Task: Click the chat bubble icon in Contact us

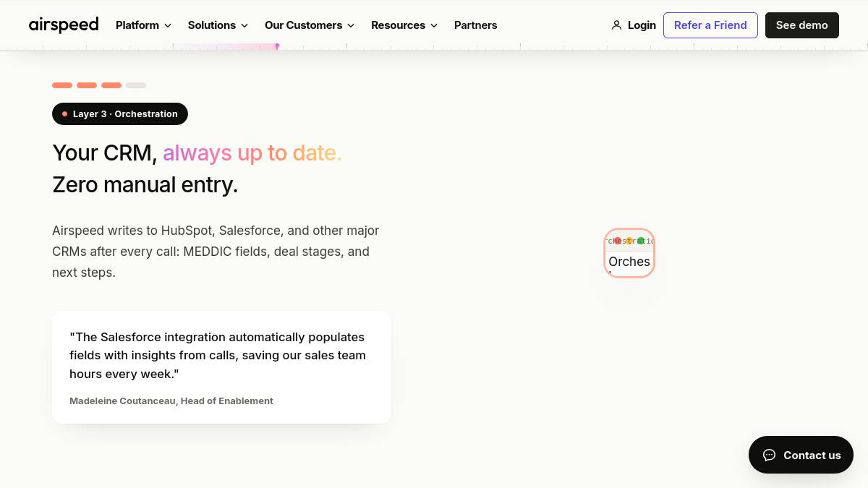Action: pos(770,455)
